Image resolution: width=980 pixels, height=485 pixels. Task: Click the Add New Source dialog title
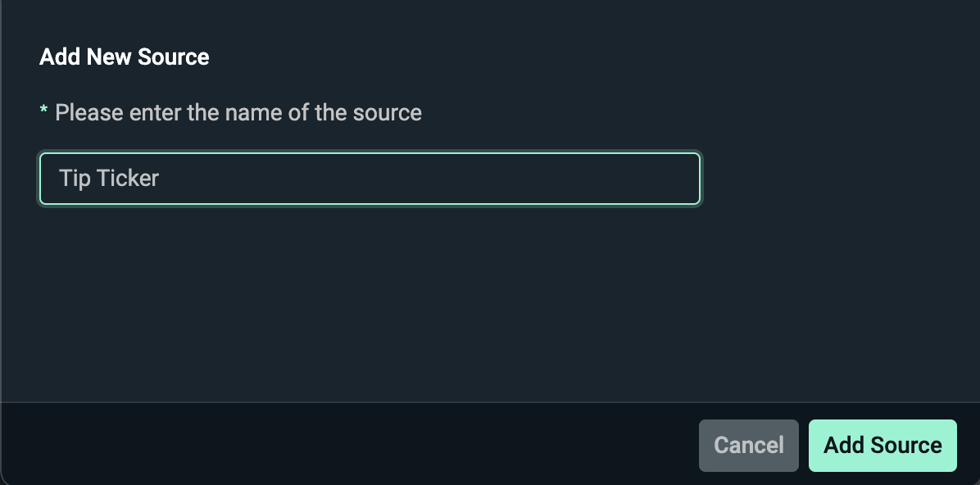pyautogui.click(x=124, y=57)
